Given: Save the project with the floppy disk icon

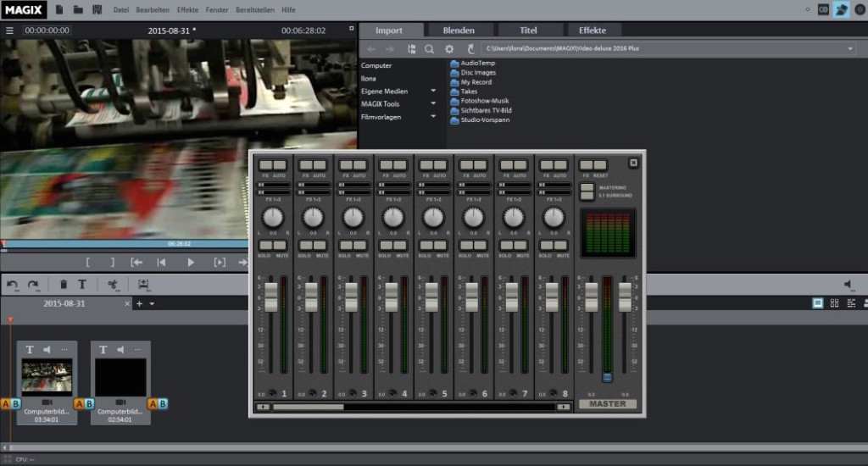Looking at the screenshot, I should pyautogui.click(x=97, y=9).
